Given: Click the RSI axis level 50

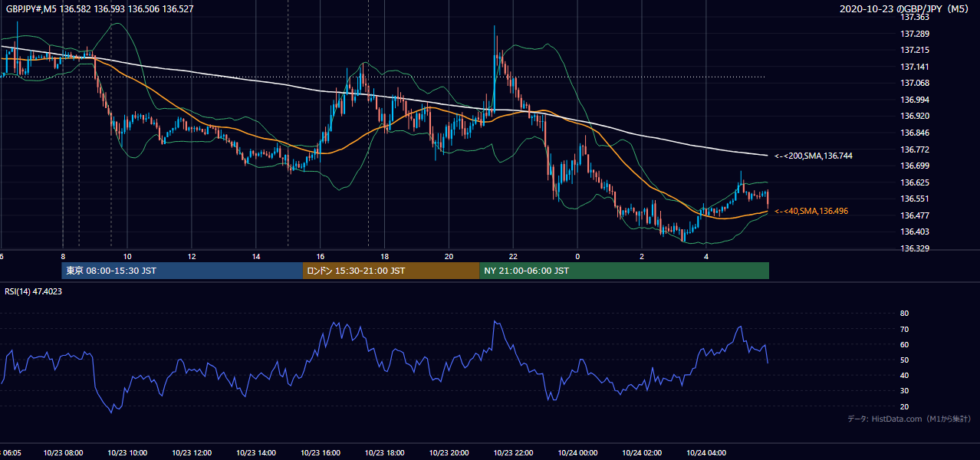Looking at the screenshot, I should click(x=905, y=360).
